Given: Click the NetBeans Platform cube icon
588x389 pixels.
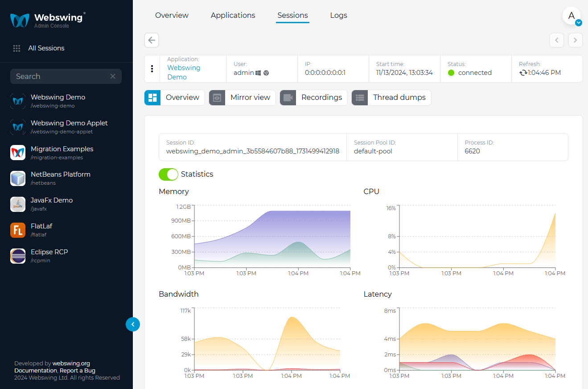Looking at the screenshot, I should tap(18, 178).
